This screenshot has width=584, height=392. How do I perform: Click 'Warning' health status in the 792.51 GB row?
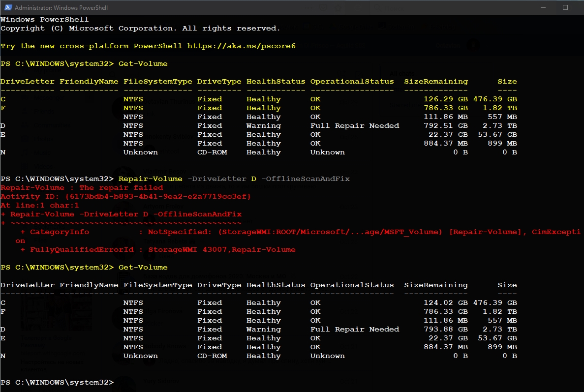(264, 126)
